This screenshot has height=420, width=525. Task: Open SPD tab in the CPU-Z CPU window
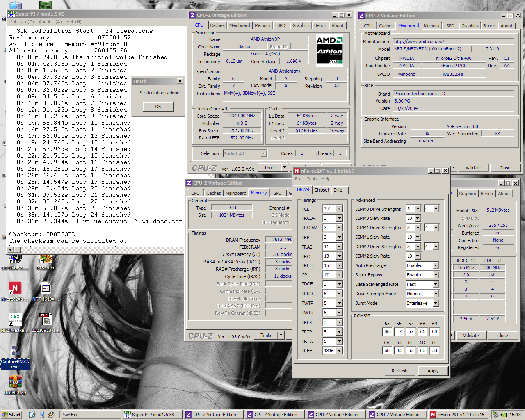[x=281, y=25]
